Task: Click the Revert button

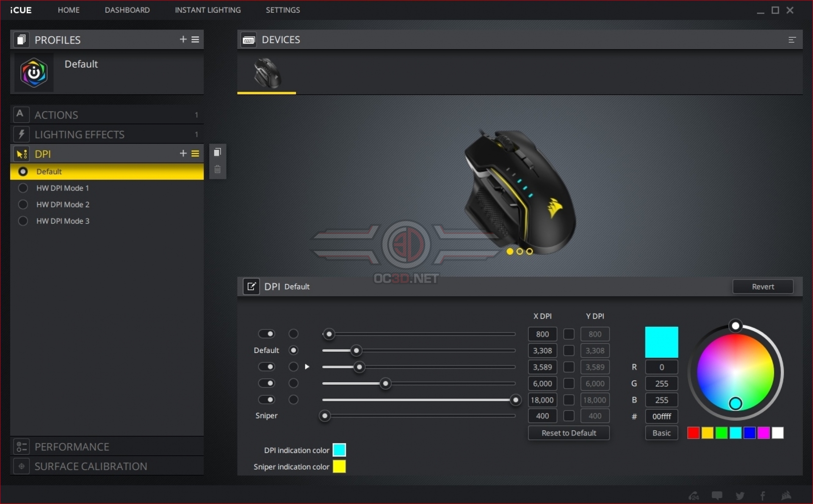Action: [762, 286]
